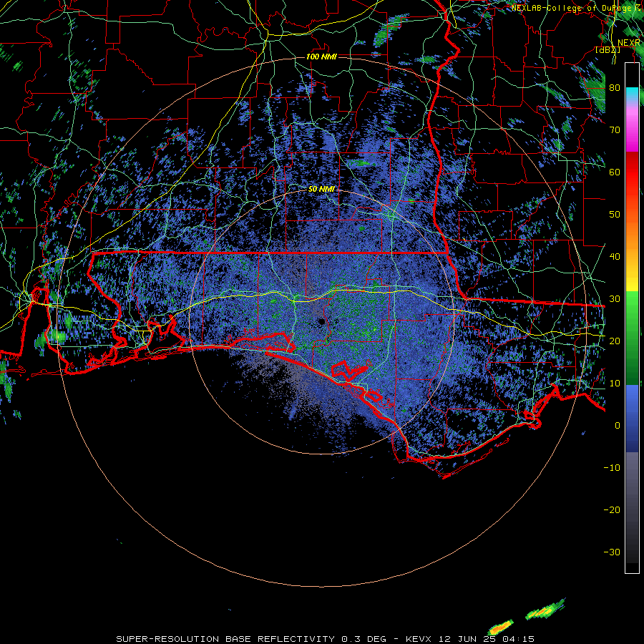Image resolution: width=644 pixels, height=644 pixels.
Task: Click the 20 value on the dBZ scale
Action: pyautogui.click(x=615, y=341)
